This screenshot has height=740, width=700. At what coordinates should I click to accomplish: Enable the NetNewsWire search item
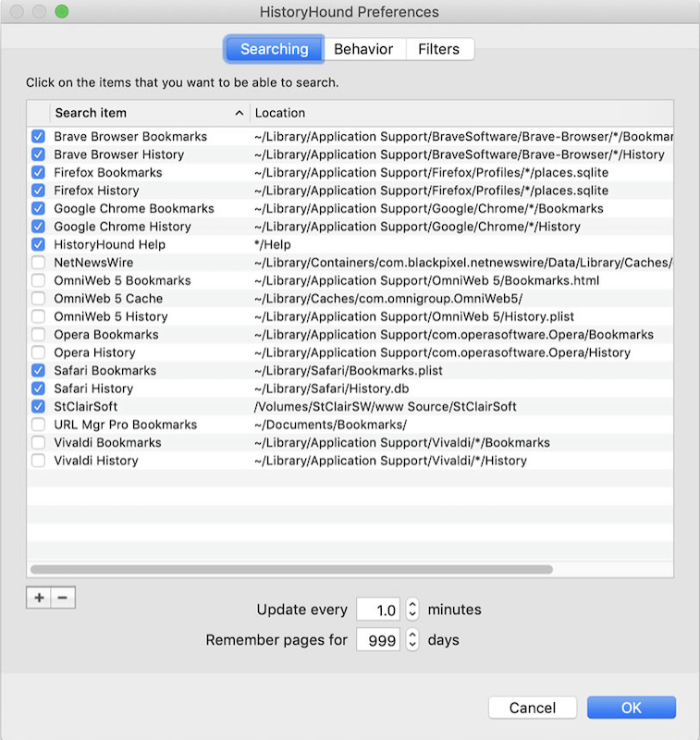pos(38,263)
